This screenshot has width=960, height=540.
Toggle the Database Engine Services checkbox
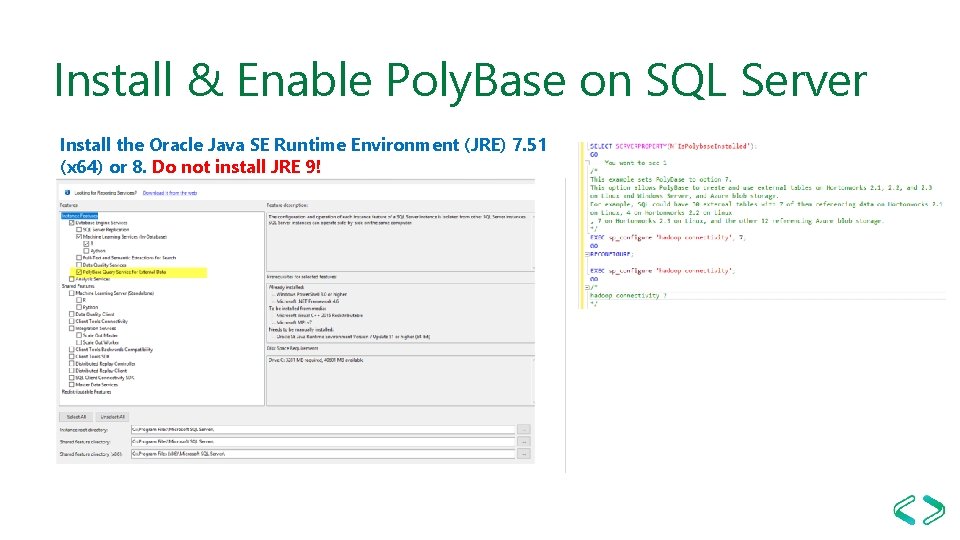[x=72, y=223]
